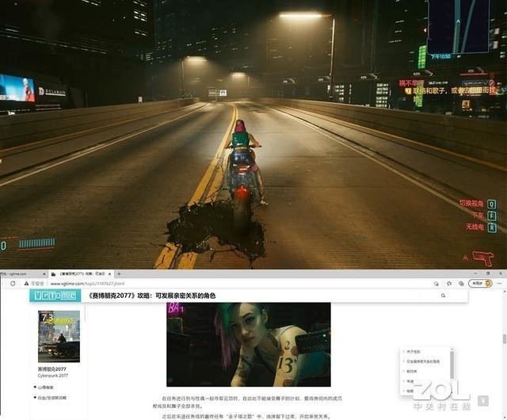Click the R key prompt for radio
The image size is (507, 420).
click(x=492, y=226)
